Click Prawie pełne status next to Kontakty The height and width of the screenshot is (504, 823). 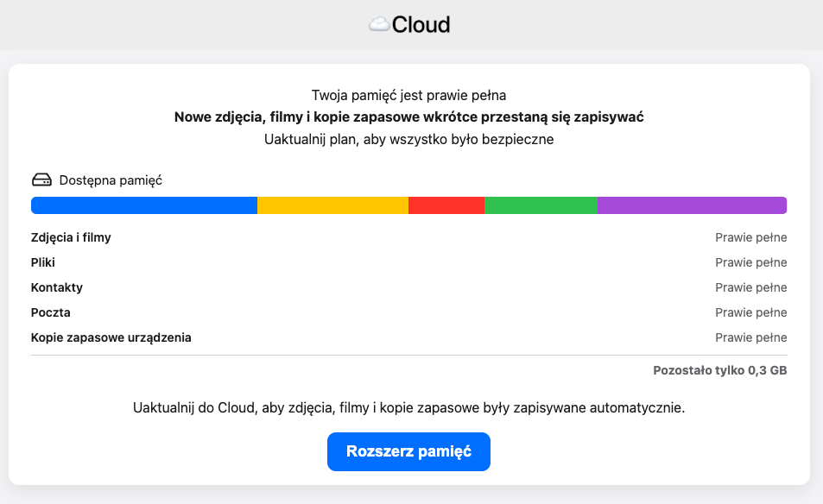(x=750, y=287)
